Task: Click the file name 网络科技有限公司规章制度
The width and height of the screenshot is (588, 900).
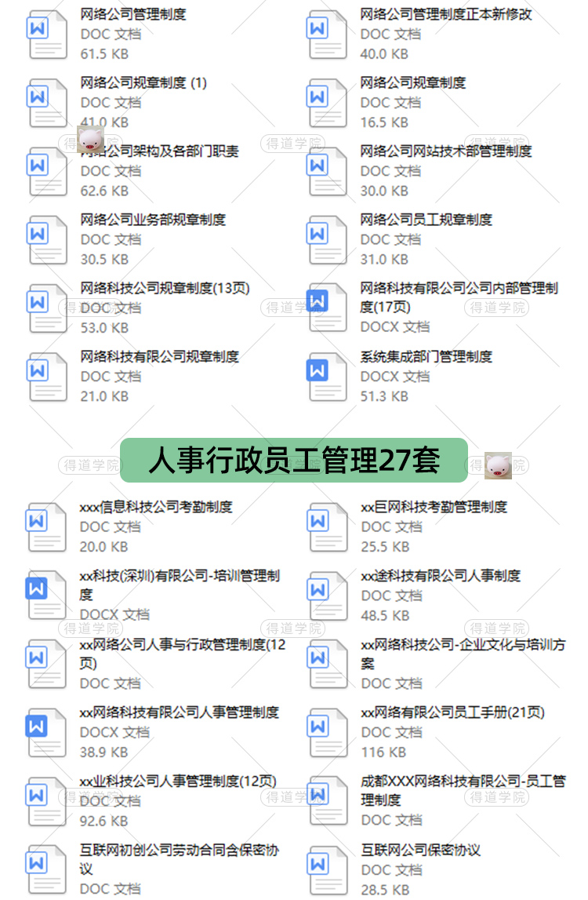Action: (159, 356)
